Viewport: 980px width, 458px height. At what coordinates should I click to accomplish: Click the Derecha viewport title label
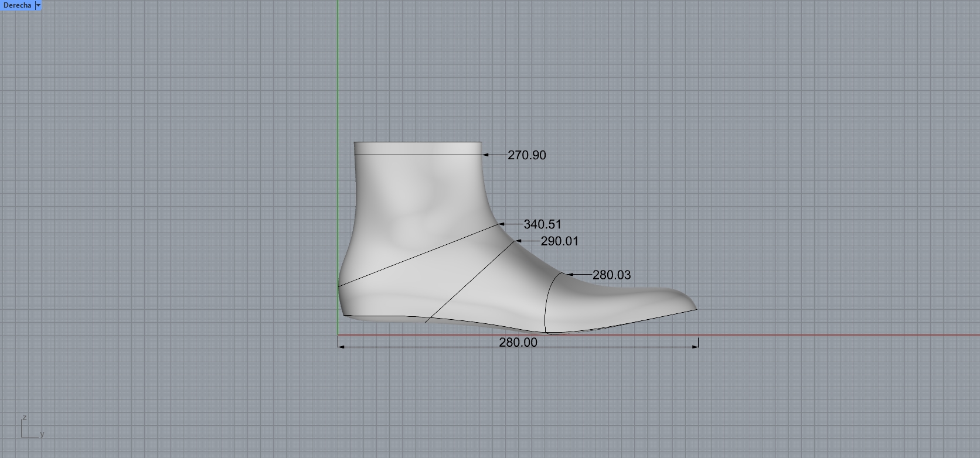pyautogui.click(x=17, y=5)
